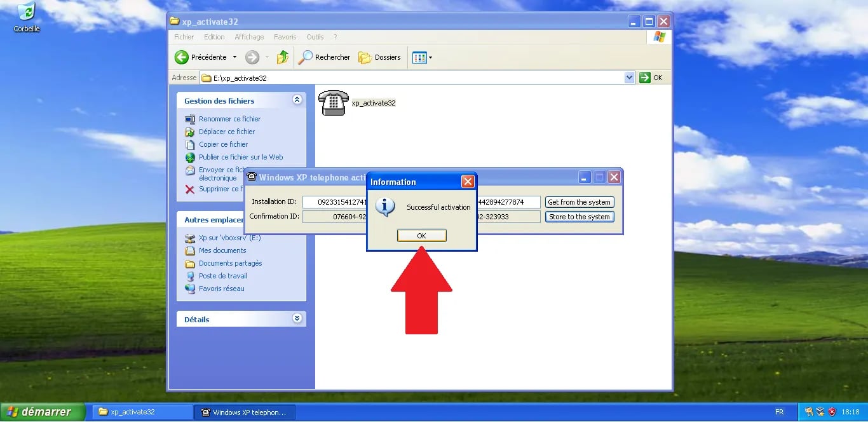Click the Get from the system button
This screenshot has height=422, width=868.
click(x=579, y=202)
